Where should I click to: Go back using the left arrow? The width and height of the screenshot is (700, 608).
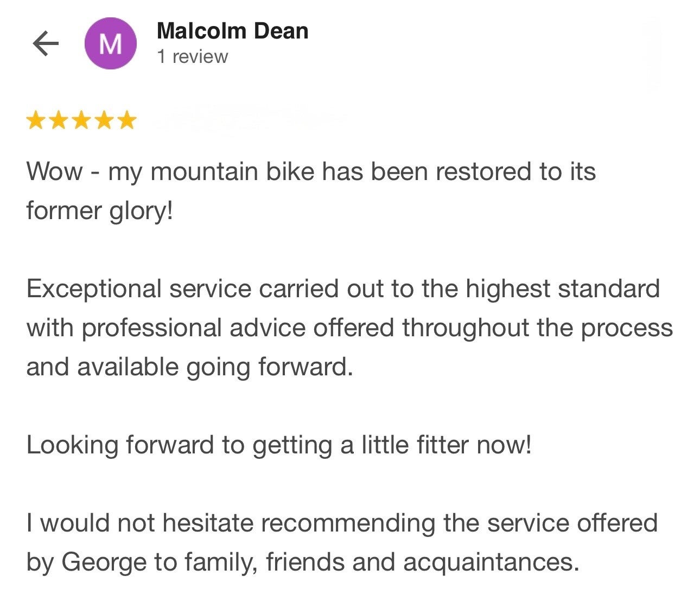click(x=46, y=43)
